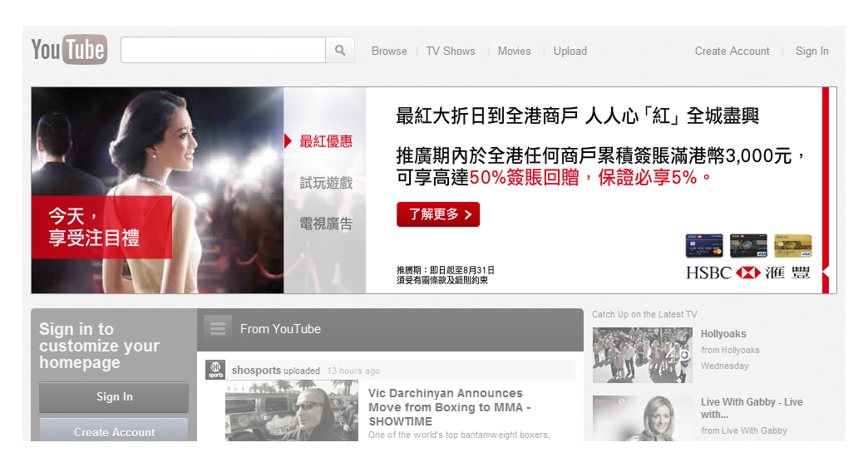Open the Vic Darchinyan video thumbnail

coord(292,410)
